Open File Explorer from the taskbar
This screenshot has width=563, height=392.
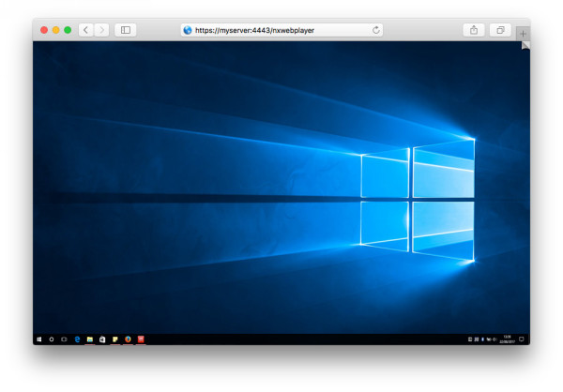click(90, 339)
